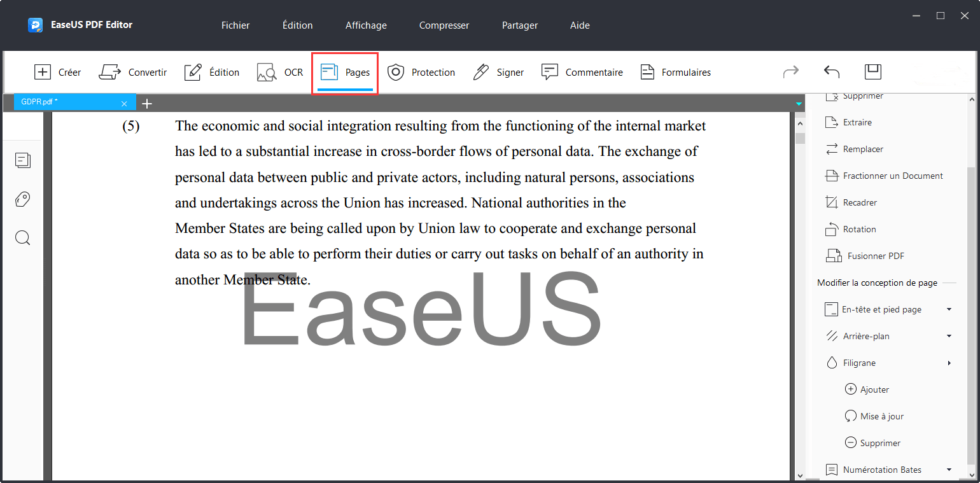980x483 pixels.
Task: Open the Édition toolbar tool
Action: point(212,73)
